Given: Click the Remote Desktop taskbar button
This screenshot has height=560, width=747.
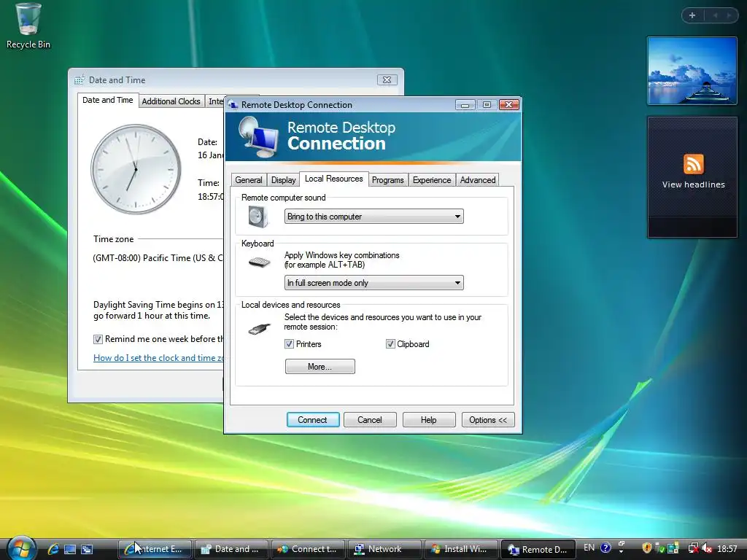Looking at the screenshot, I should coord(538,549).
